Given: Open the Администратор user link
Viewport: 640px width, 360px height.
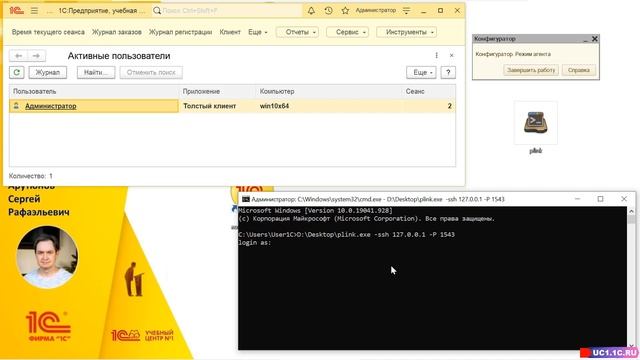Looking at the screenshot, I should click(51, 106).
